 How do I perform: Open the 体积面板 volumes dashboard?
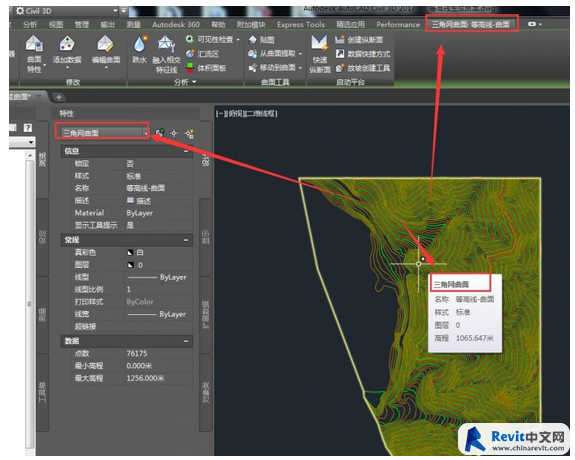[x=206, y=68]
